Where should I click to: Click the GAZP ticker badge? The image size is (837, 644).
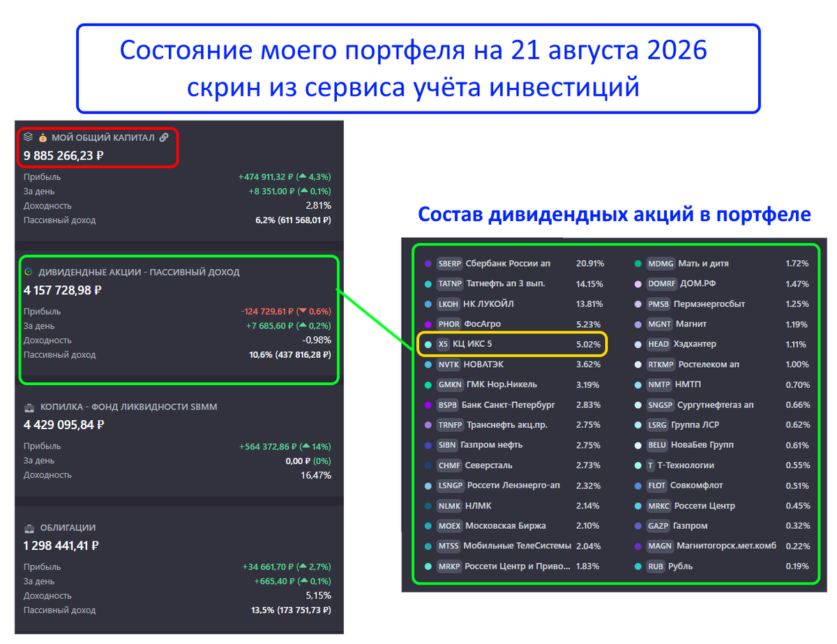pos(658,526)
